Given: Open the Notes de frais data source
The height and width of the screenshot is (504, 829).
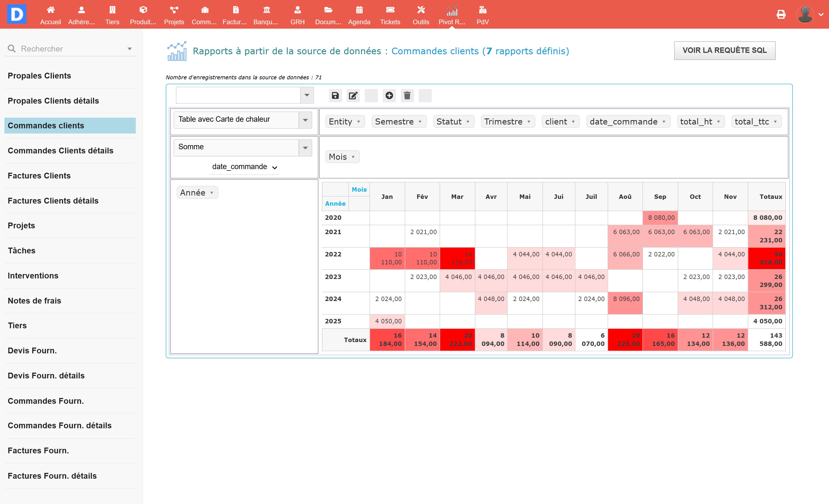Looking at the screenshot, I should point(34,300).
